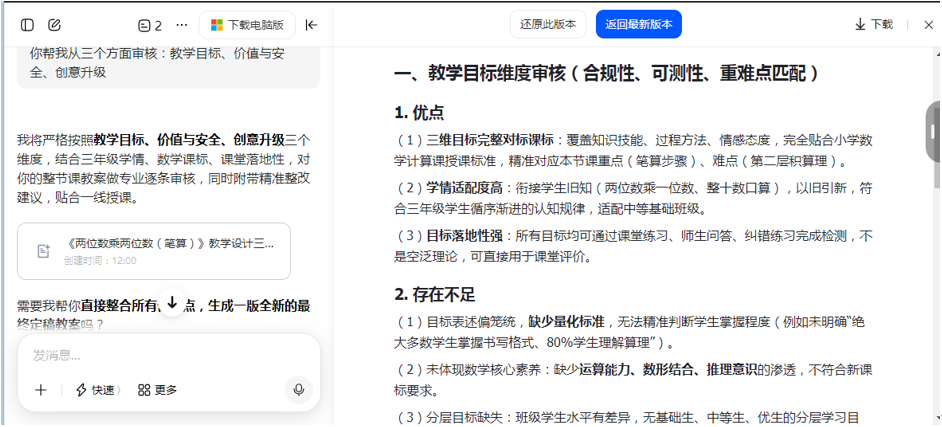Click the document icon on the lesson plan card
The width and height of the screenshot is (942, 427).
point(44,251)
